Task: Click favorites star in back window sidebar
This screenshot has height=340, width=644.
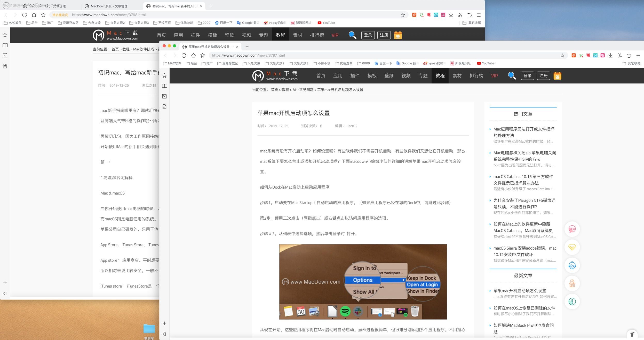Action: tap(5, 35)
